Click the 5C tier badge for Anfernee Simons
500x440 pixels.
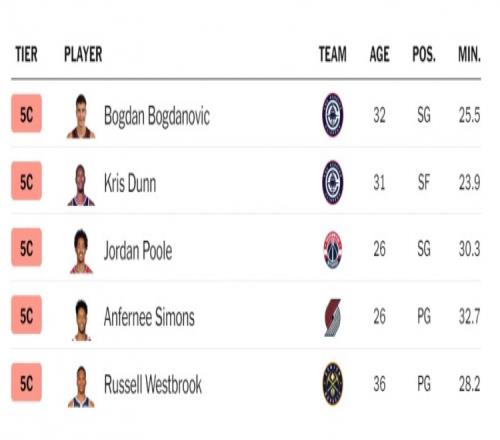pyautogui.click(x=27, y=315)
